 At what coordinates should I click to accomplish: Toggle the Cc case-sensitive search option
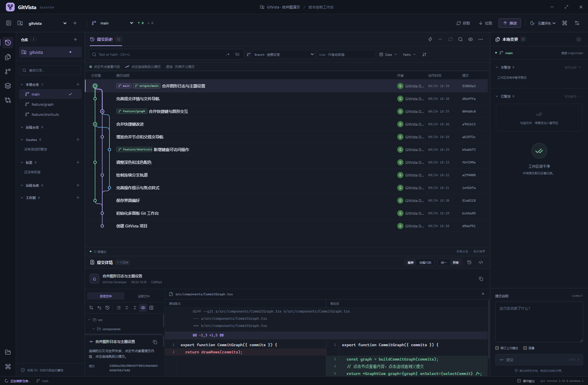click(237, 54)
